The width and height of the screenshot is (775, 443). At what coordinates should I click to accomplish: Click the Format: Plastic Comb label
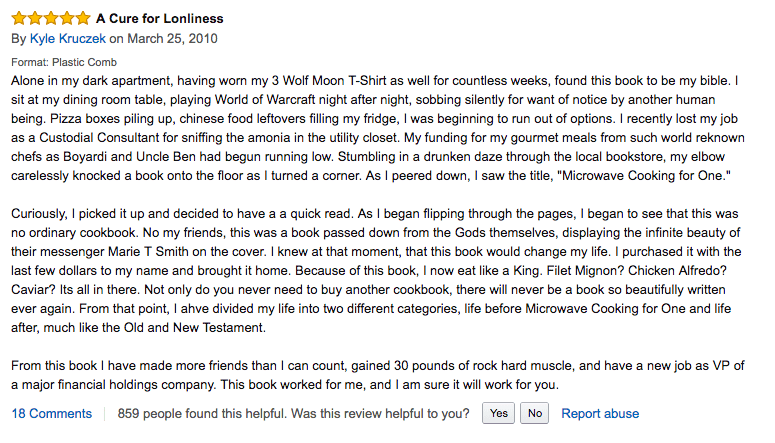pos(64,62)
